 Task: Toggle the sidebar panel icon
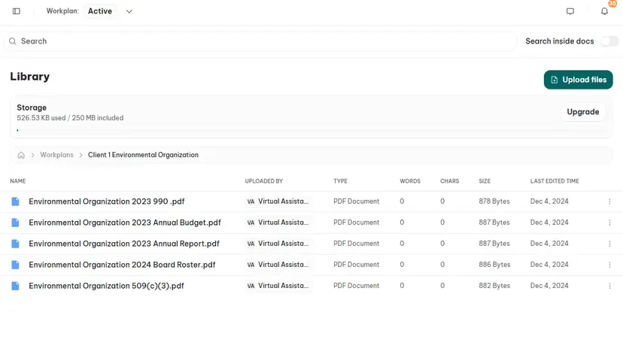coord(17,11)
